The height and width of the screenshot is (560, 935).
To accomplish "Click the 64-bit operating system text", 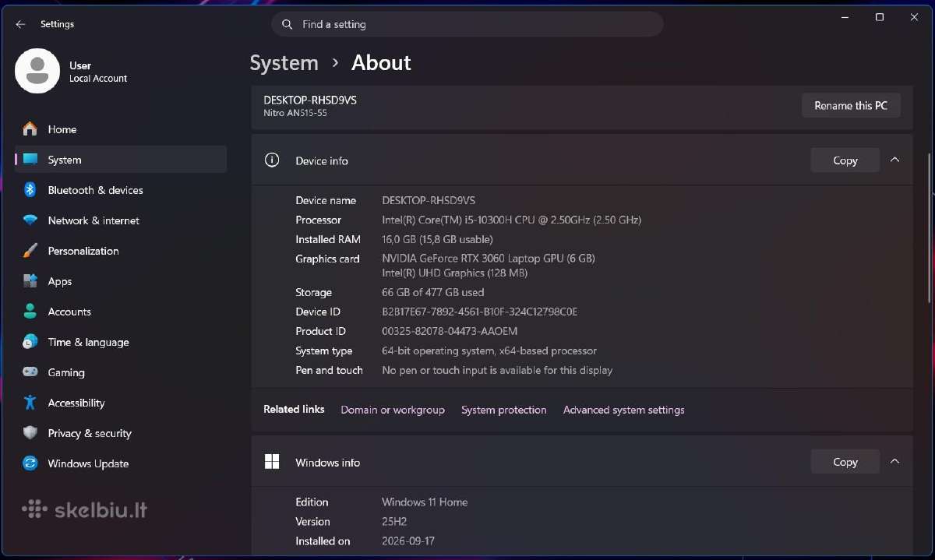I will click(489, 350).
